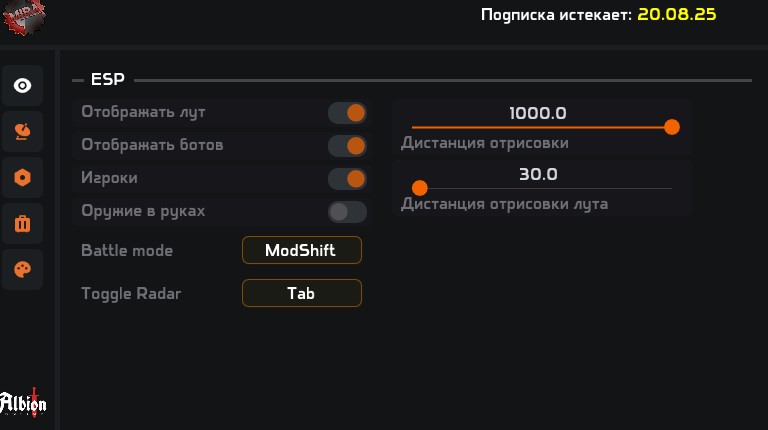Change the Battle mode ModShift keybind

(301, 250)
